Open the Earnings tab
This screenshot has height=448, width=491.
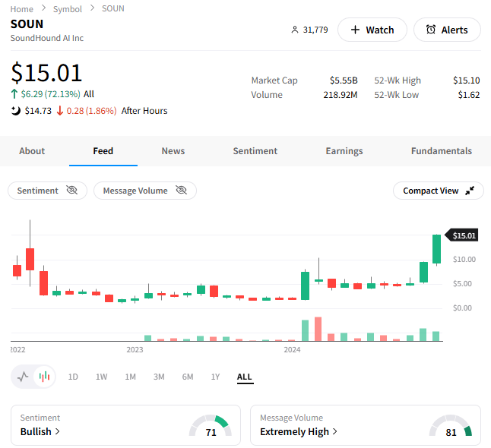tap(344, 151)
